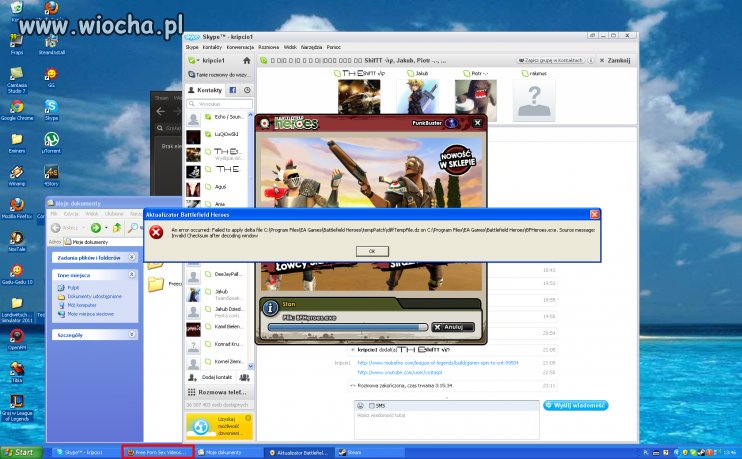Screen dimensions: 742x459
Task: Open Dokumenty udostępnione in Explorer sidebar
Action: click(94, 296)
